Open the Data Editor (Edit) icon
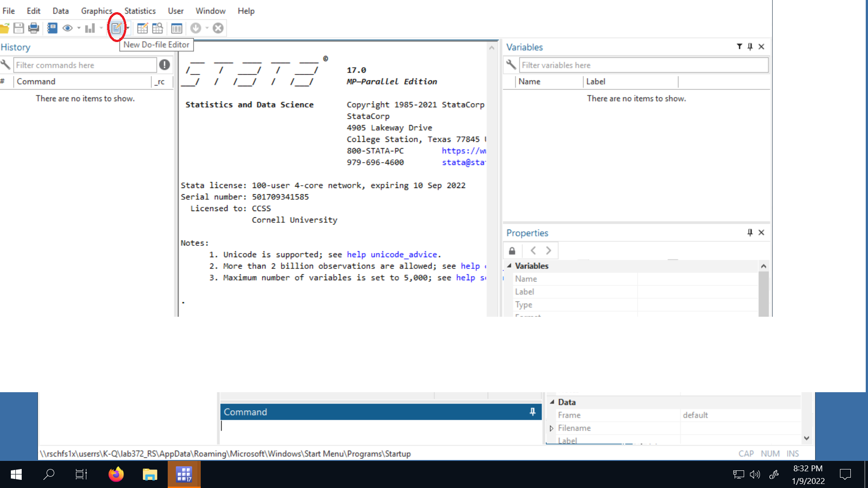This screenshot has width=868, height=488. click(x=142, y=28)
